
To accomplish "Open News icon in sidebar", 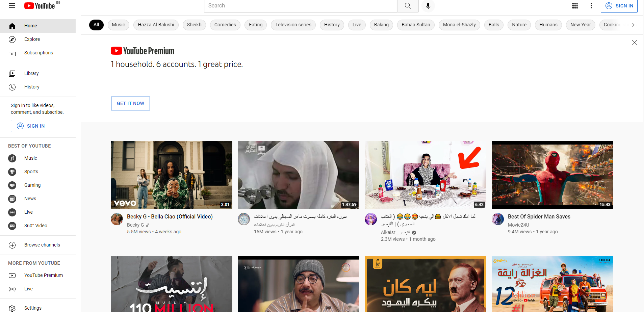I will pos(12,199).
